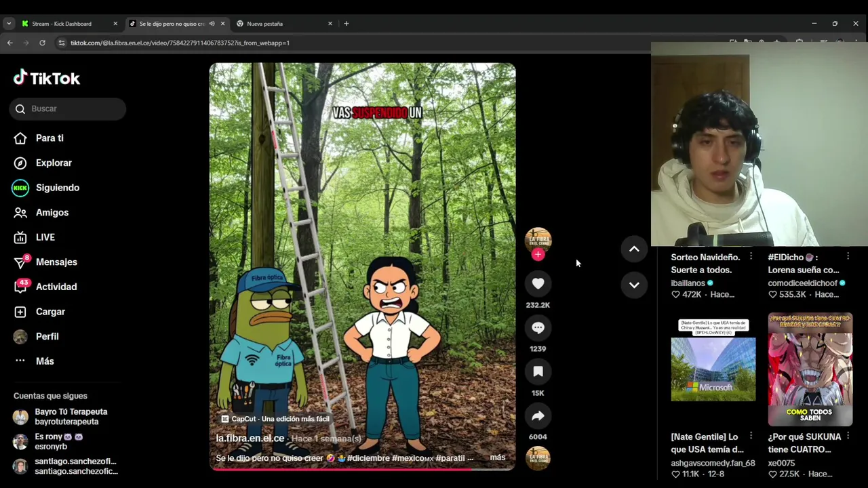868x488 pixels.
Task: Open comodiceeldichoof profile
Action: click(802, 283)
